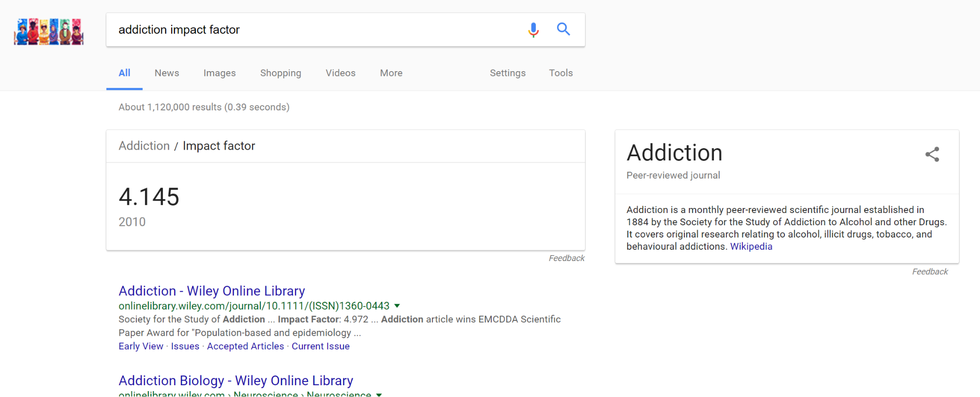
Task: Open the Early View sitelink
Action: pos(141,346)
